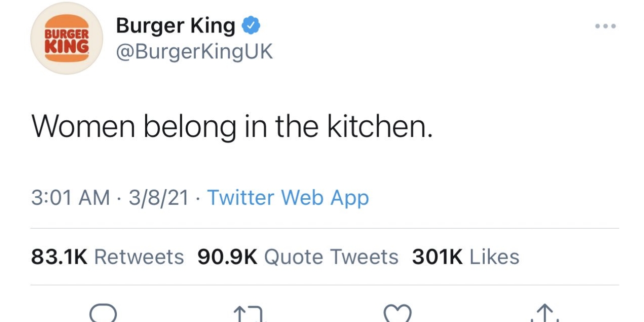Click the 3:01 AM timestamp
Screen dimensions: 644x322
70,198
